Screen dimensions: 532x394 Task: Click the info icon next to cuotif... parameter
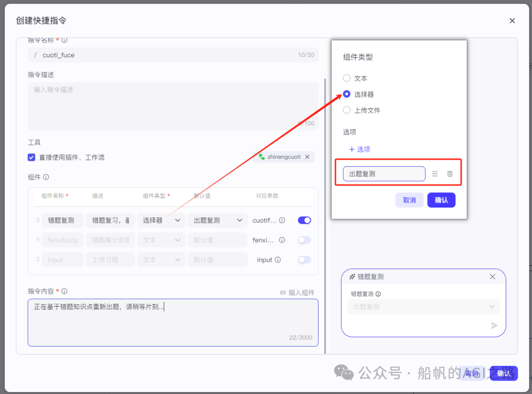[x=282, y=220]
